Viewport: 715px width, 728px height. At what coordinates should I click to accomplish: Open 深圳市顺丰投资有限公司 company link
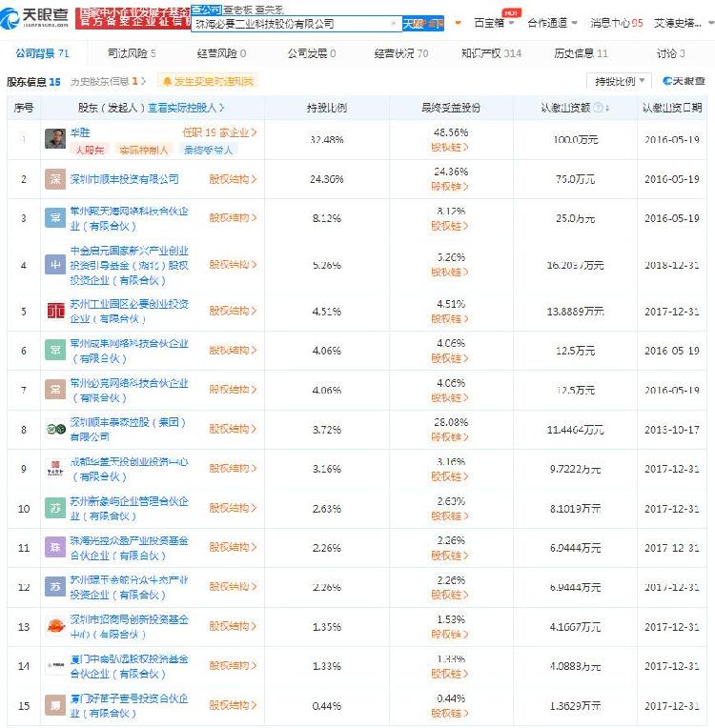click(x=124, y=179)
